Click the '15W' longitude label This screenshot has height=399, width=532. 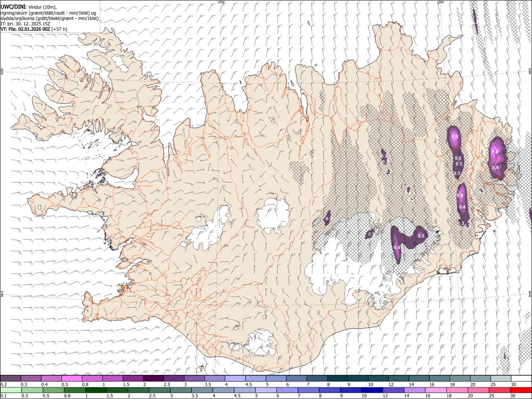[440, 2]
